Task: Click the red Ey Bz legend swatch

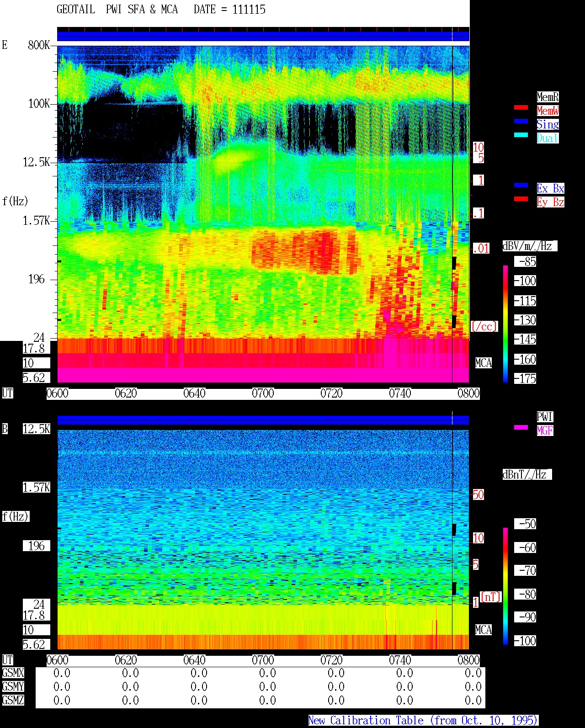Action: (521, 199)
